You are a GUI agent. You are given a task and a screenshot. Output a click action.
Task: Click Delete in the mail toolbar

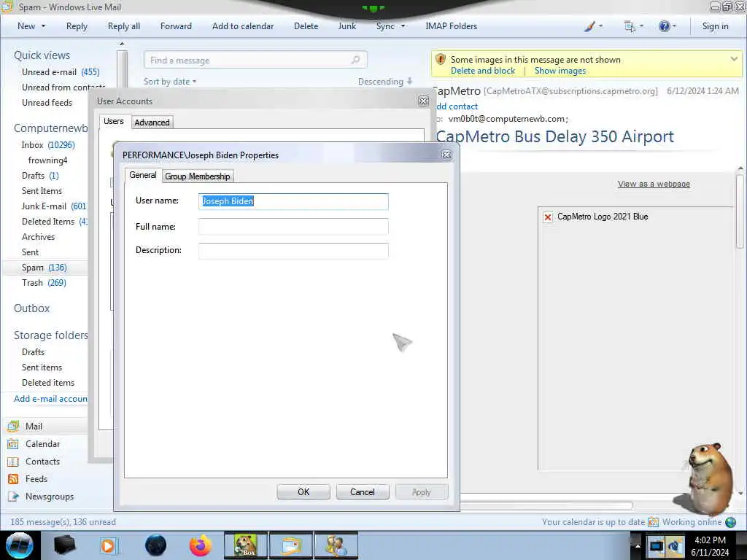306,26
